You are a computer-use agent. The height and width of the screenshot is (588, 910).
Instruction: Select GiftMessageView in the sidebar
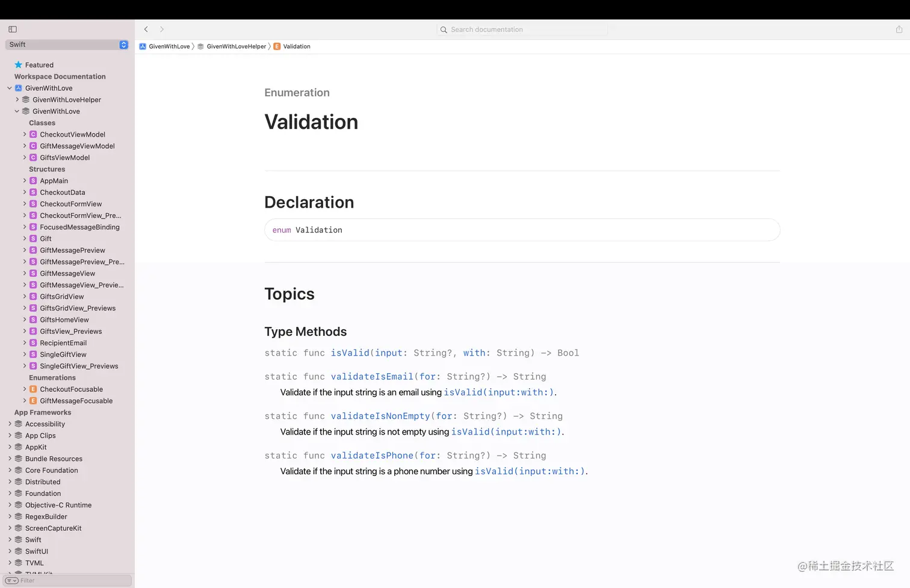(67, 274)
